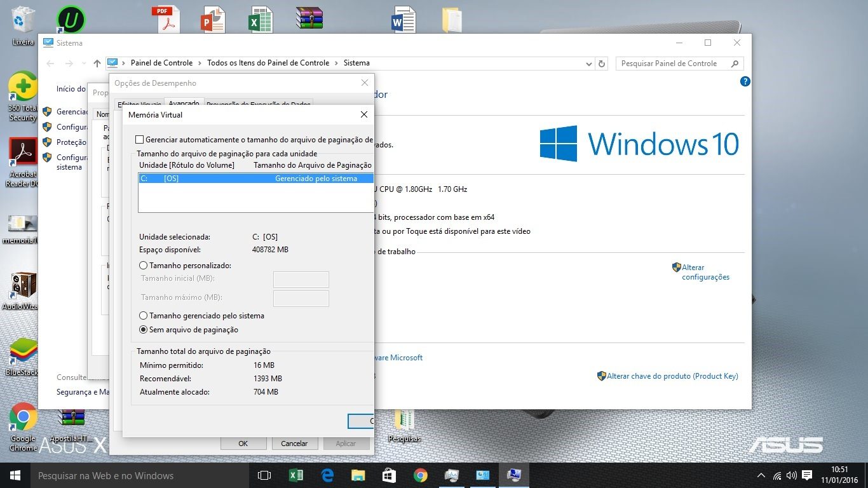868x488 pixels.
Task: Open the ApostilaHT archive on desktop
Action: 71,424
